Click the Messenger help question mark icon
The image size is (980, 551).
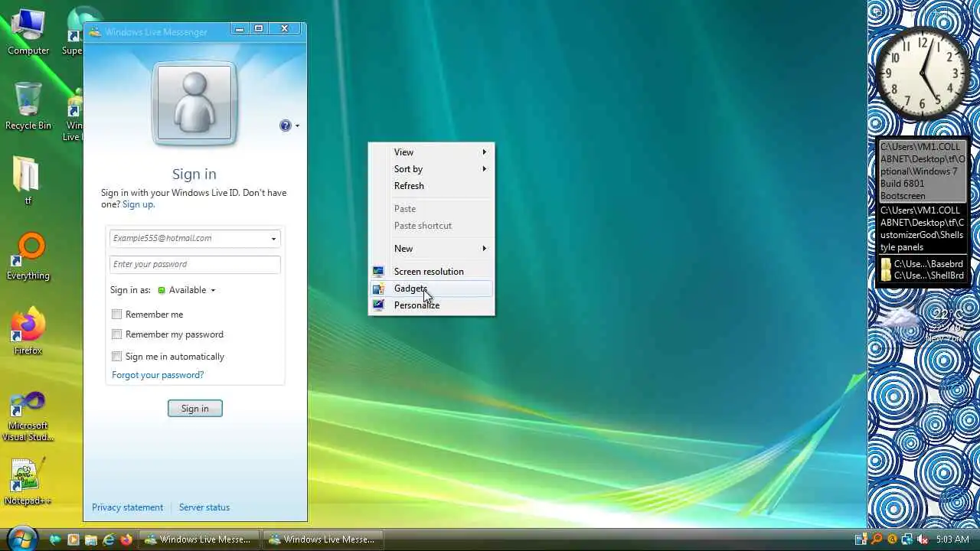[286, 126]
